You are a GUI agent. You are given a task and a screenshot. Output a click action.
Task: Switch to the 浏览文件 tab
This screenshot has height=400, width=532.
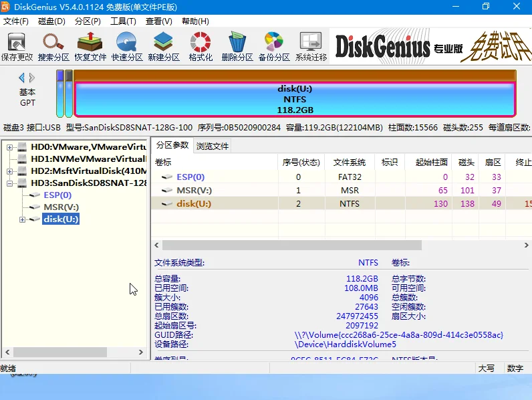point(213,146)
